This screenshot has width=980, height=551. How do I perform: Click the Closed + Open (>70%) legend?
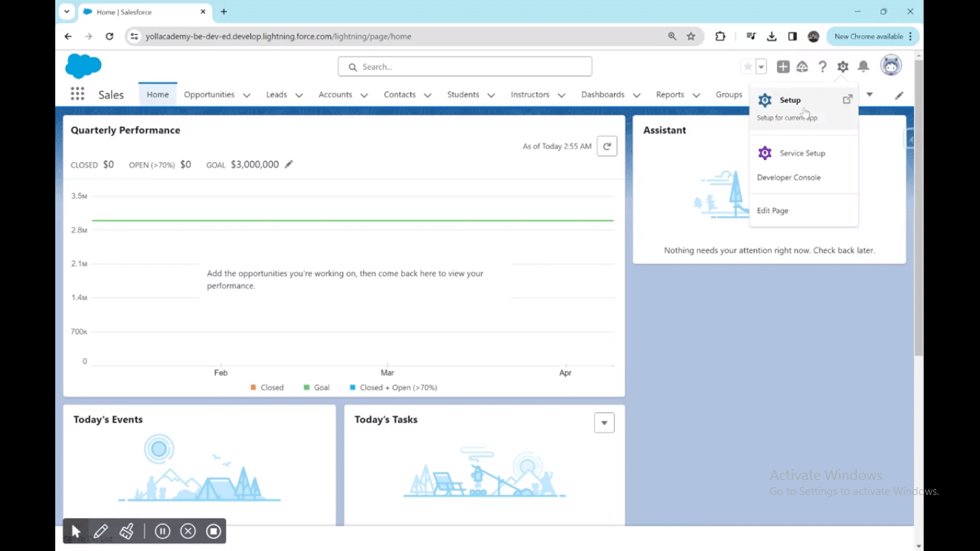393,387
